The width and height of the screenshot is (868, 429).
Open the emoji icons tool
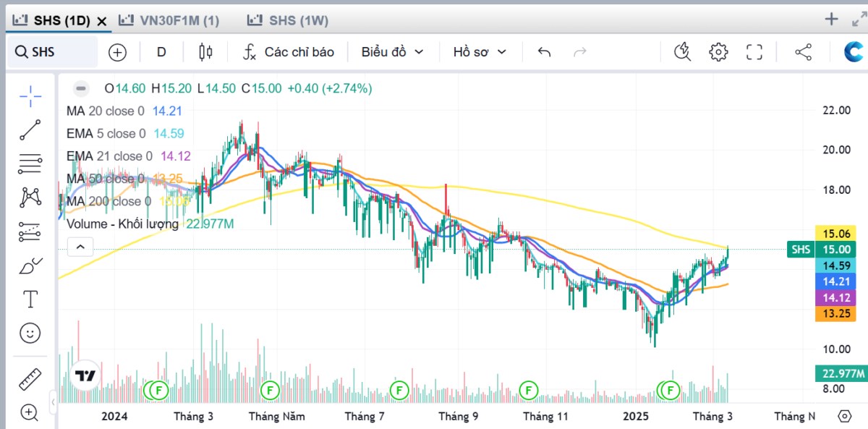point(30,333)
